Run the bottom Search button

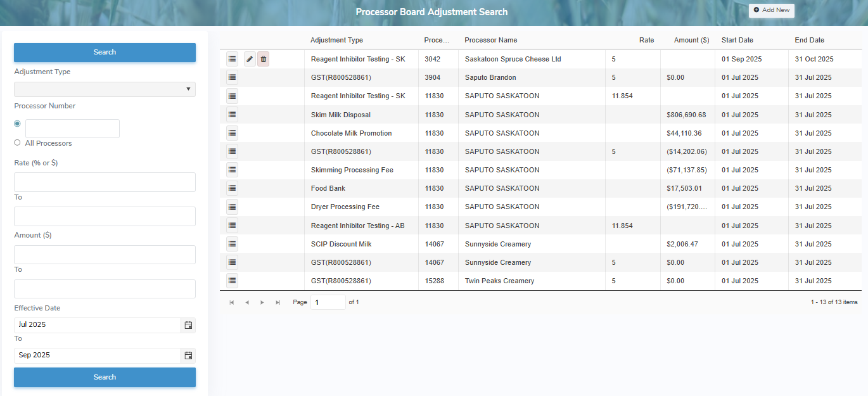pos(104,377)
